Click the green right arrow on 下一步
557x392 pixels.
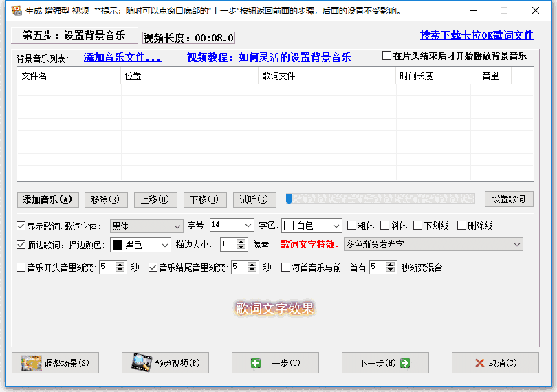405,363
